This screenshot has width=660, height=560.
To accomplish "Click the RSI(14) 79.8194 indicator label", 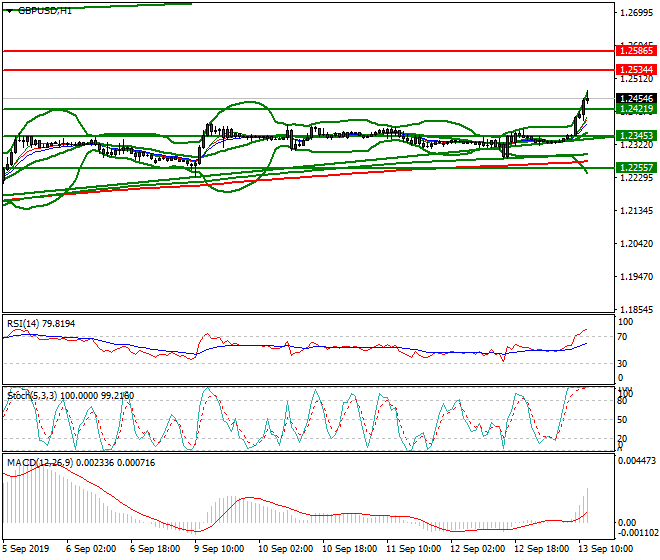I will [x=41, y=324].
